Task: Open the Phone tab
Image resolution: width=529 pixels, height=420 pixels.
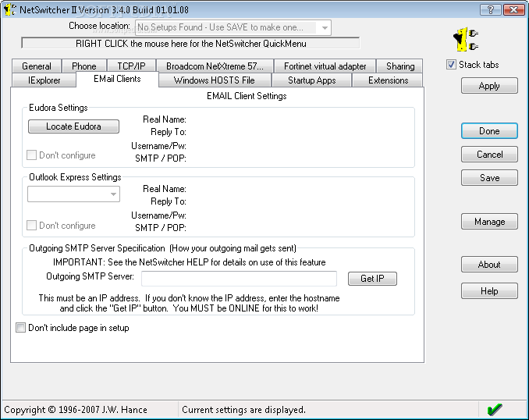Action: click(x=84, y=66)
